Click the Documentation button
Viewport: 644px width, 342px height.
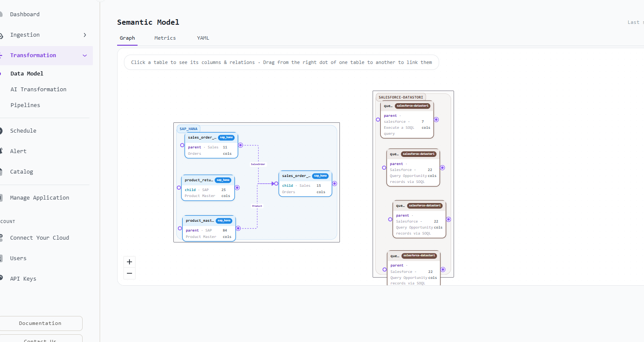click(40, 323)
